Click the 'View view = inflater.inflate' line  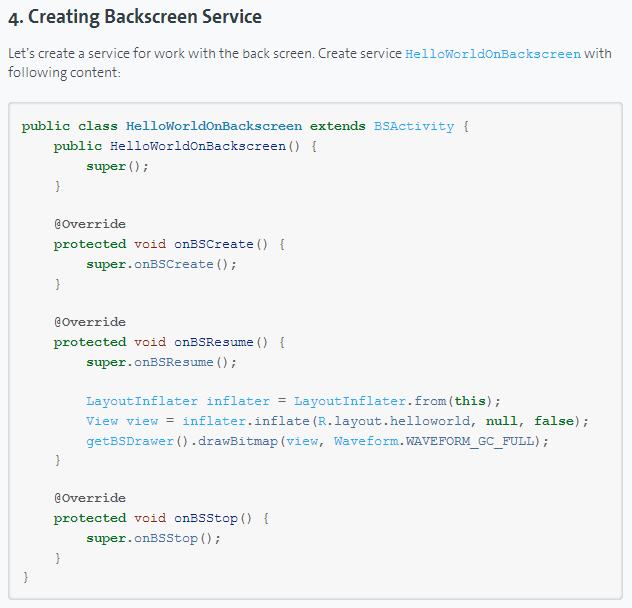[x=337, y=421]
